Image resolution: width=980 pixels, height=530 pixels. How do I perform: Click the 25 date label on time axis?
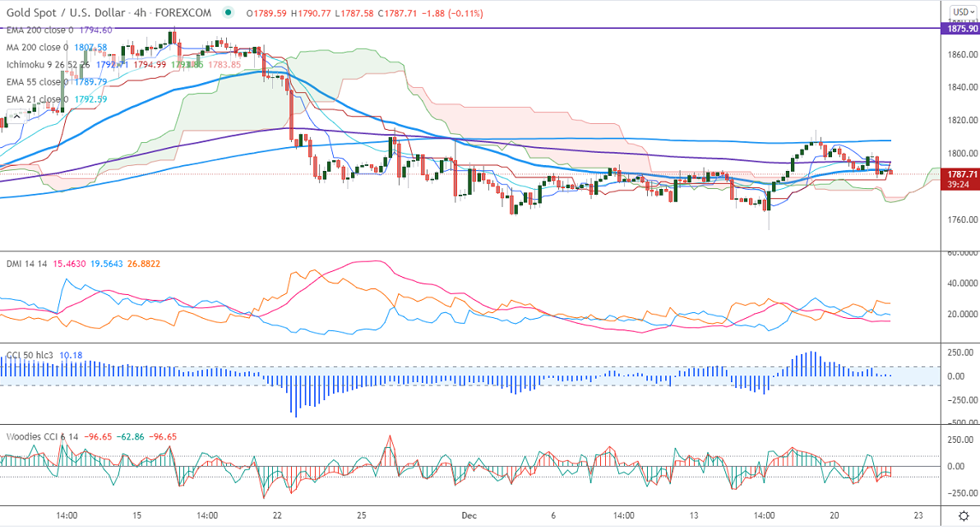click(361, 516)
